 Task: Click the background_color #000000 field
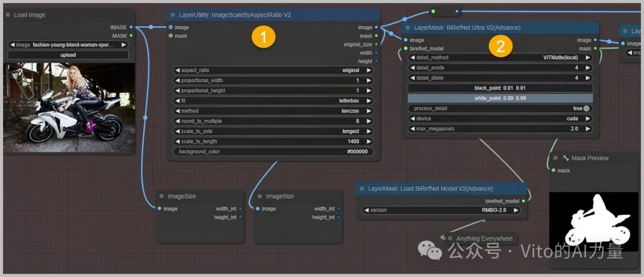273,152
